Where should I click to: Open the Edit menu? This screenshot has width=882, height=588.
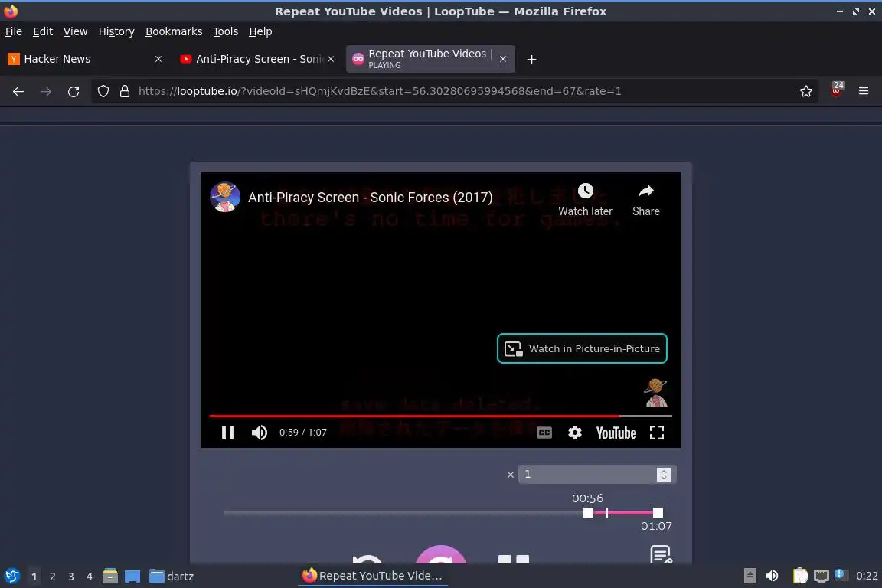click(43, 31)
